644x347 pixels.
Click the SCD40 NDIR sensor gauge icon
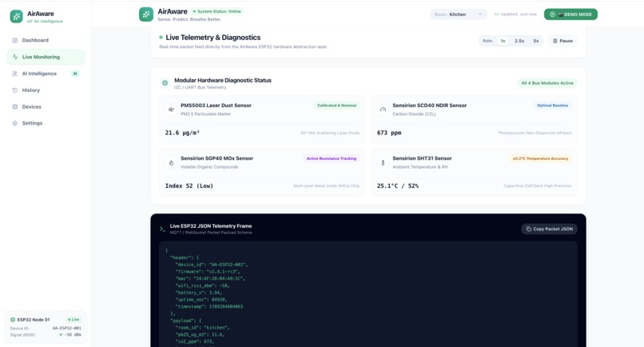383,110
